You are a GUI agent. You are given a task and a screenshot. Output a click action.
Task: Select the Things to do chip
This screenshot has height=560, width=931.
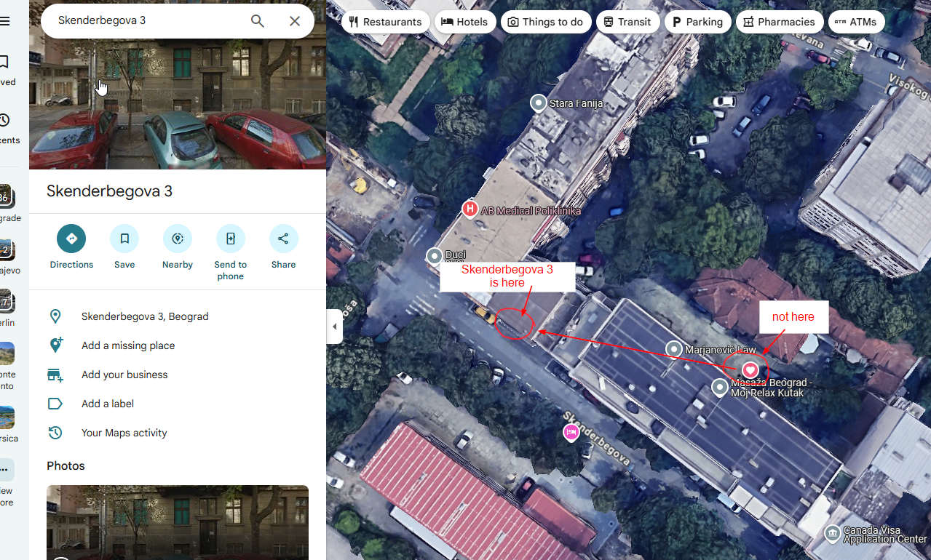546,22
